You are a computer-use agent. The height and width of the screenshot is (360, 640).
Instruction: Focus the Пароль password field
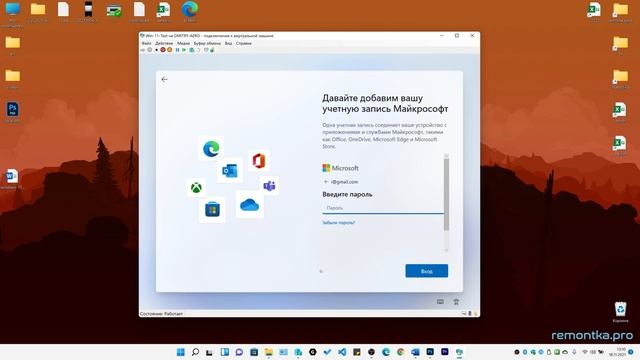[x=383, y=208]
